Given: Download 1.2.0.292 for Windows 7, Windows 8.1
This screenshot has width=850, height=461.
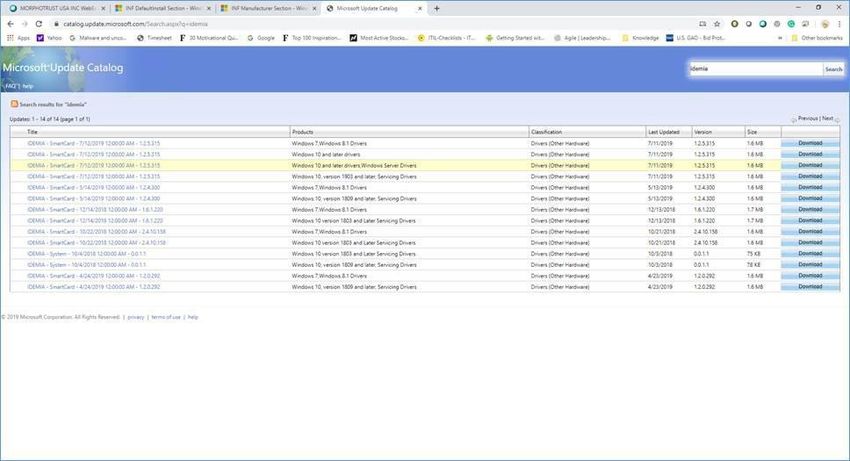Looking at the screenshot, I should pos(810,276).
